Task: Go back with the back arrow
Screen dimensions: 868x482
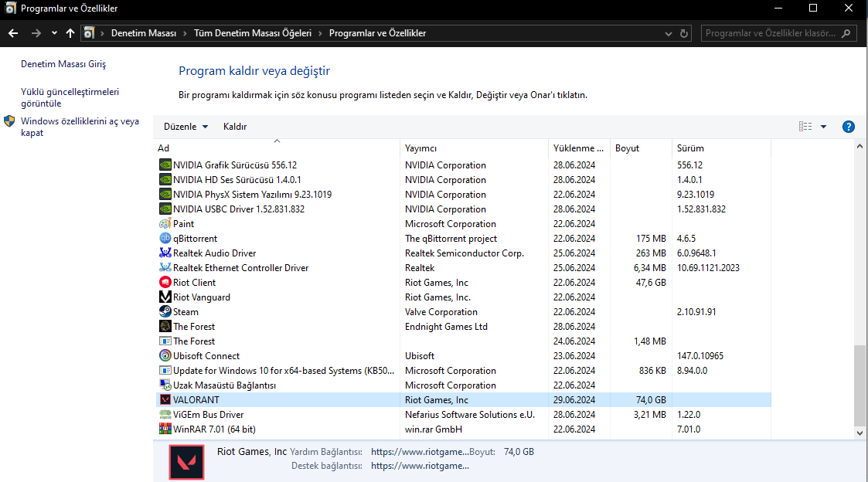Action: pos(13,33)
